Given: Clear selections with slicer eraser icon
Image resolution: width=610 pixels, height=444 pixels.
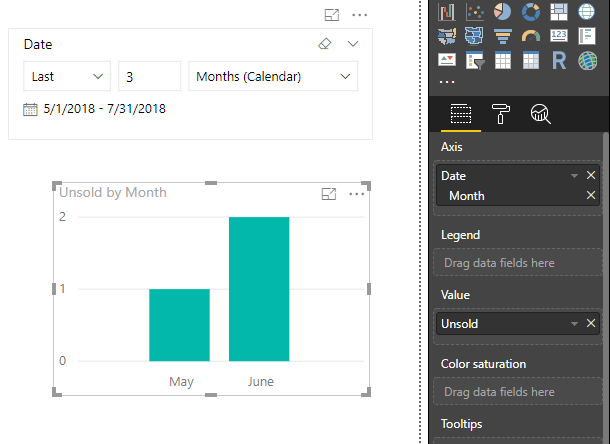Looking at the screenshot, I should coord(324,44).
